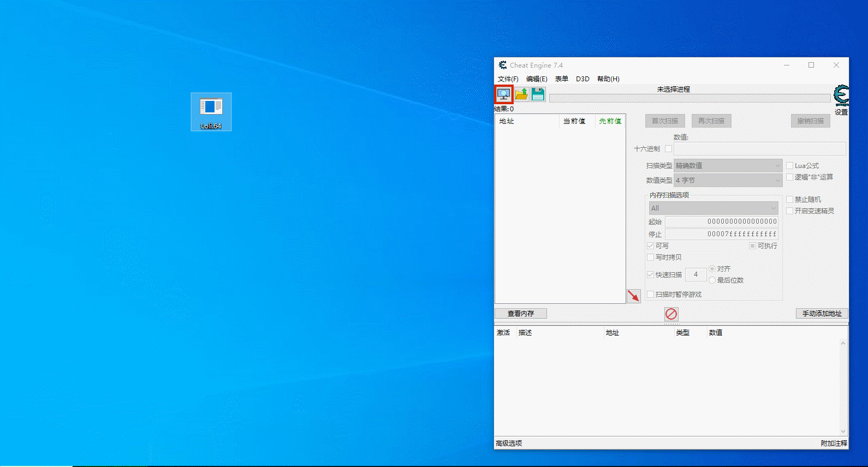Open the 表单 menu
868x467 pixels.
pos(562,79)
